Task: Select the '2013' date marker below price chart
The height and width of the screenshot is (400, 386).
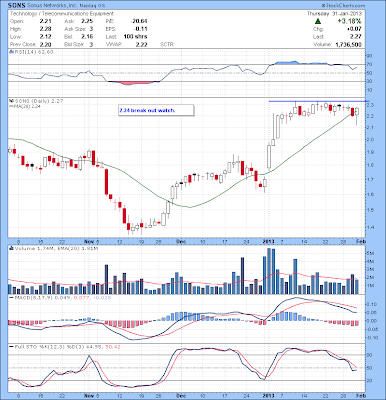Action: point(269,241)
